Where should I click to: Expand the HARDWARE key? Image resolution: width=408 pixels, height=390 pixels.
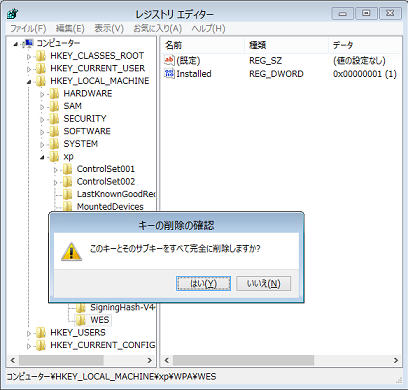pyautogui.click(x=42, y=95)
